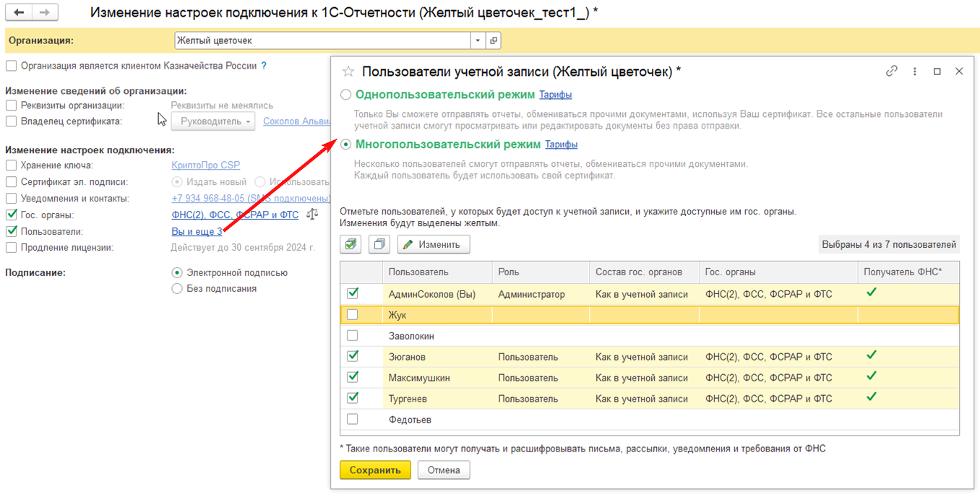The height and width of the screenshot is (497, 980).
Task: Open the Вы и еще 3 link
Action: click(197, 231)
